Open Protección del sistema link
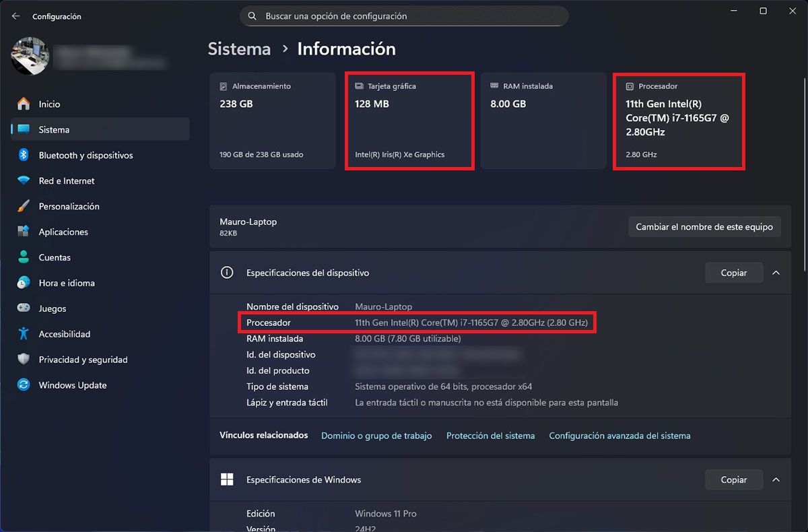This screenshot has width=808, height=532. coord(490,436)
